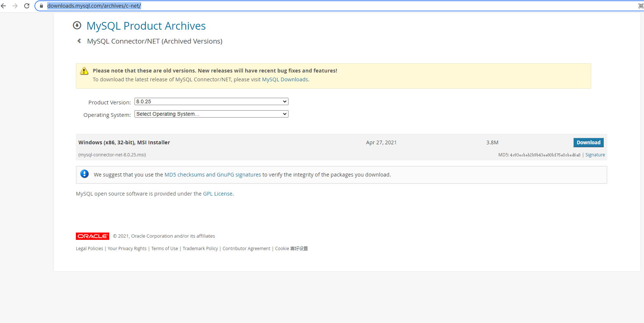Open the GPL License link
Viewport: 644px width, 323px height.
pyautogui.click(x=218, y=194)
